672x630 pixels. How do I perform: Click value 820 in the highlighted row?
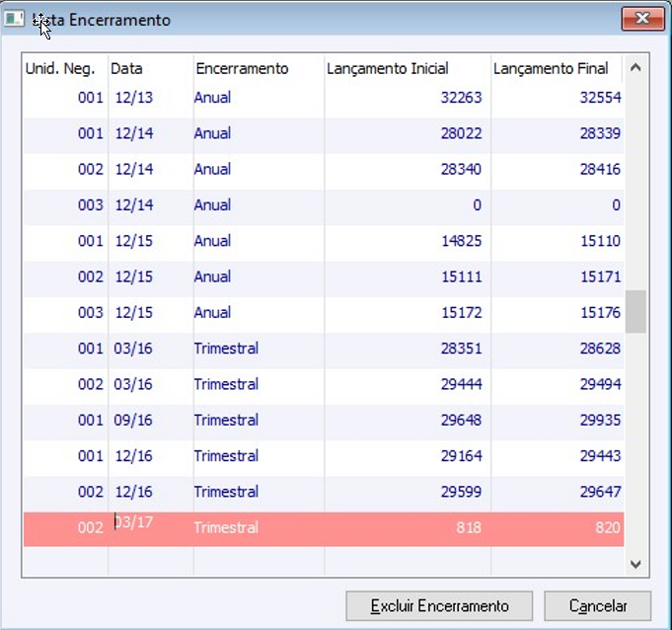click(608, 527)
